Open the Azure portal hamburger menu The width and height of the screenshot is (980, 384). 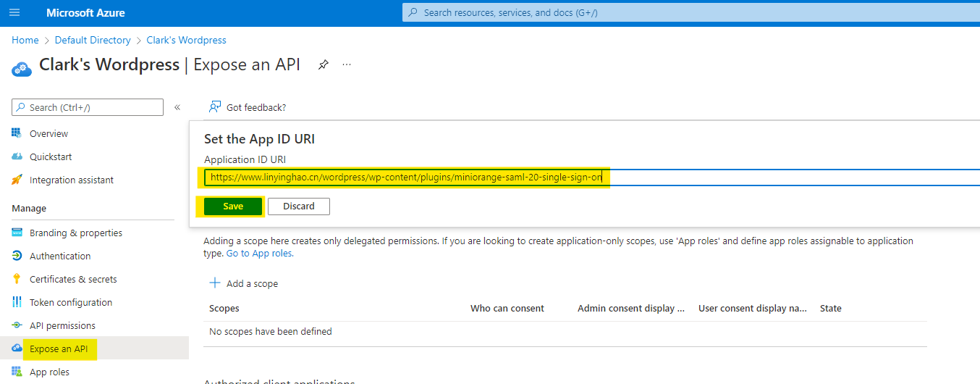[x=14, y=13]
